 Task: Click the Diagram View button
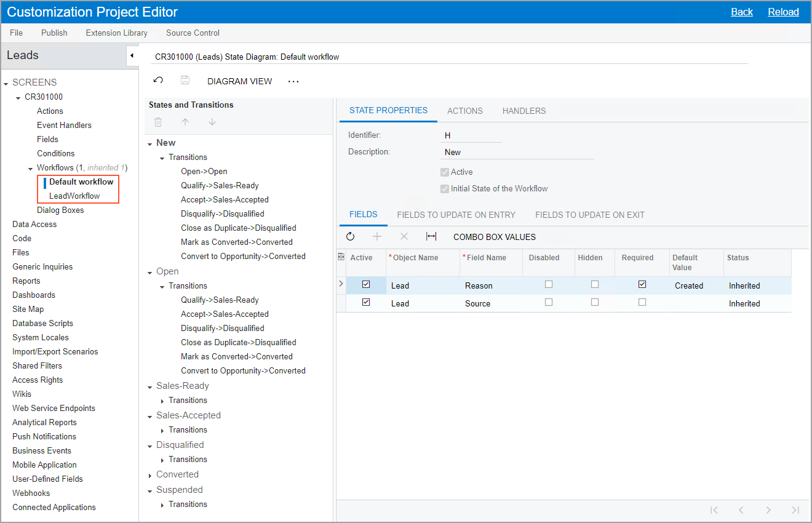coord(239,81)
